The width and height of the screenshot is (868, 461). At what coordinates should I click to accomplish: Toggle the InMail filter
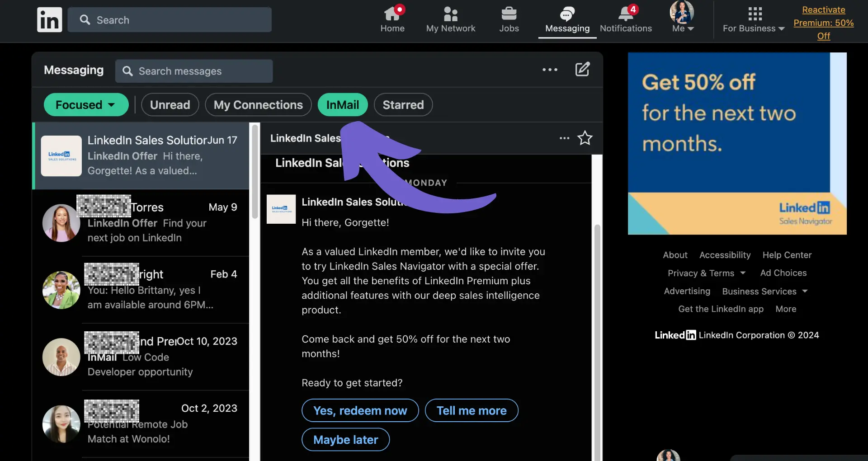343,105
